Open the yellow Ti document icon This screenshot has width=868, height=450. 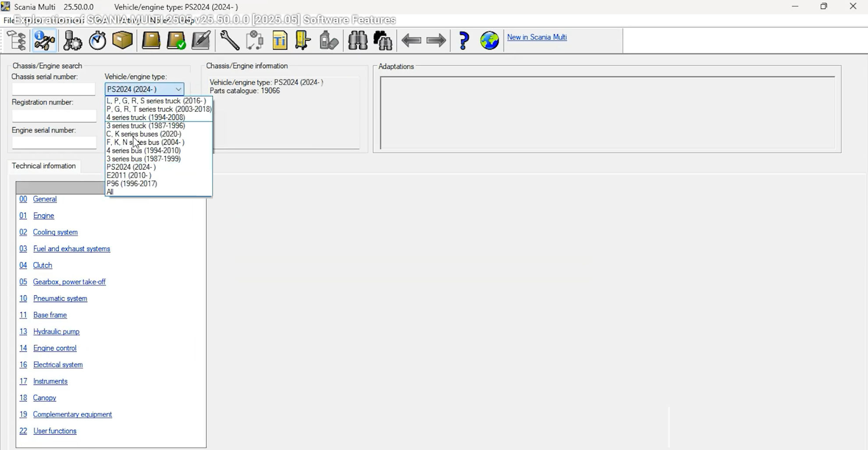point(279,41)
